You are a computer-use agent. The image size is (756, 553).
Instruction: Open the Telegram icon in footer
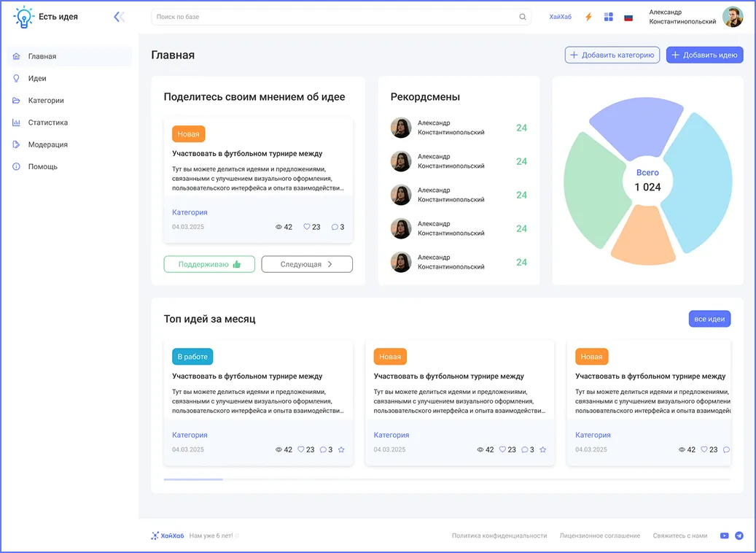(x=739, y=535)
